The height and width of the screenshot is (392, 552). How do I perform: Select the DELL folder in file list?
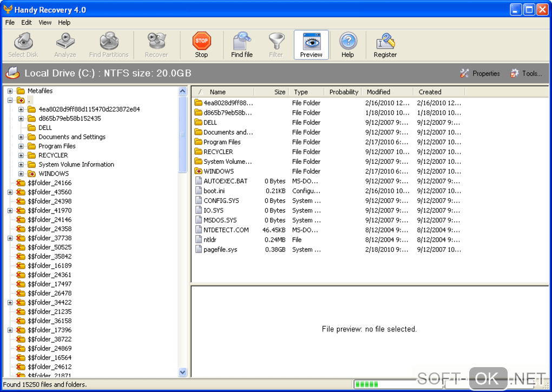coord(210,122)
